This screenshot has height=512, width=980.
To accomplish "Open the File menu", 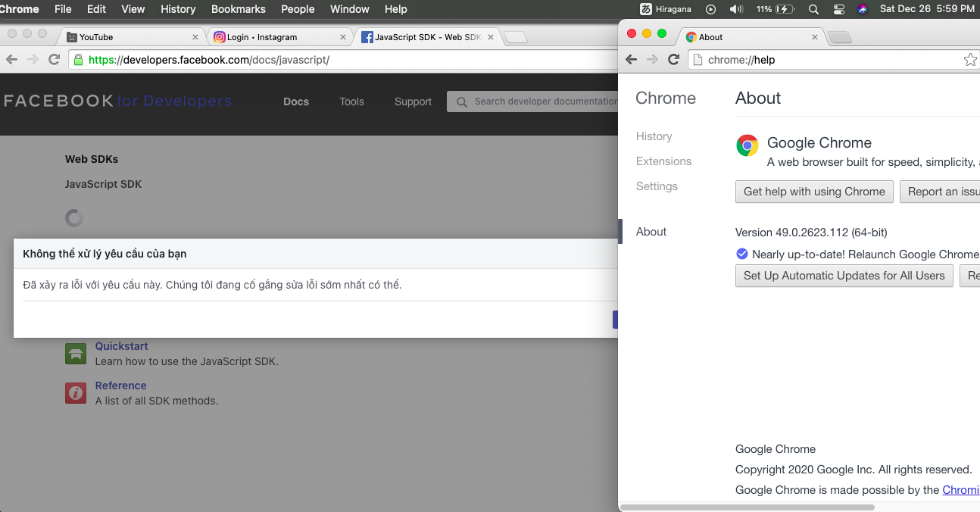I will (63, 9).
